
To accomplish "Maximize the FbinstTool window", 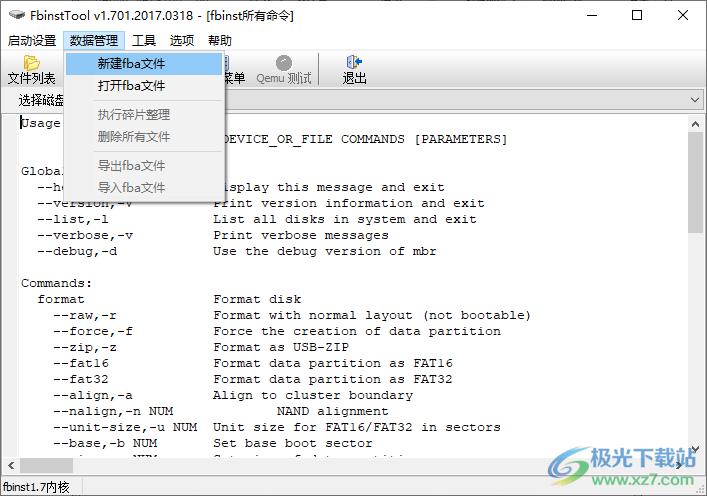I will coord(637,15).
